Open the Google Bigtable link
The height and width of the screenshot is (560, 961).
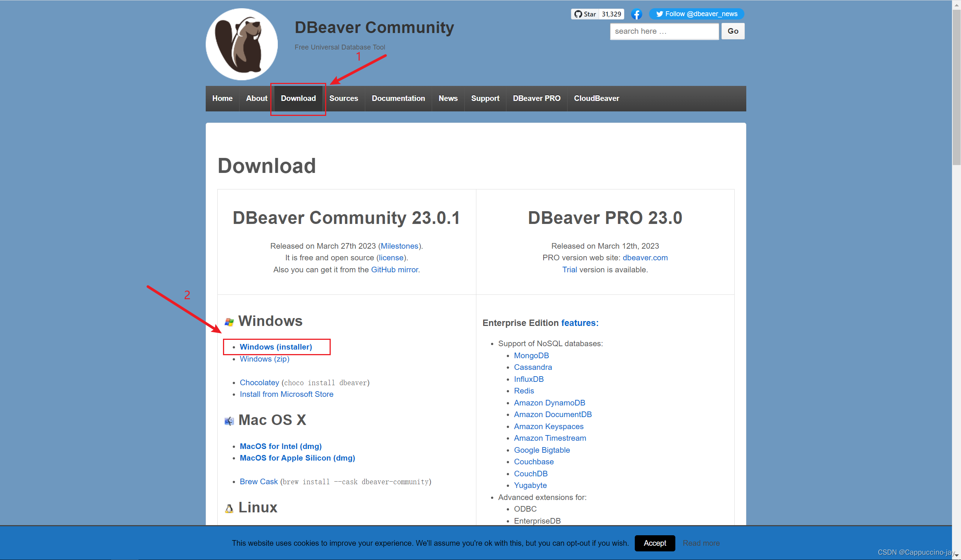(542, 450)
